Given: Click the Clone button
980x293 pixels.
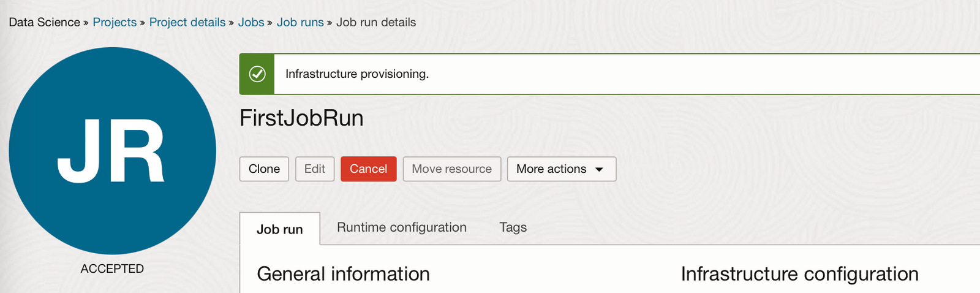Looking at the screenshot, I should click(264, 169).
